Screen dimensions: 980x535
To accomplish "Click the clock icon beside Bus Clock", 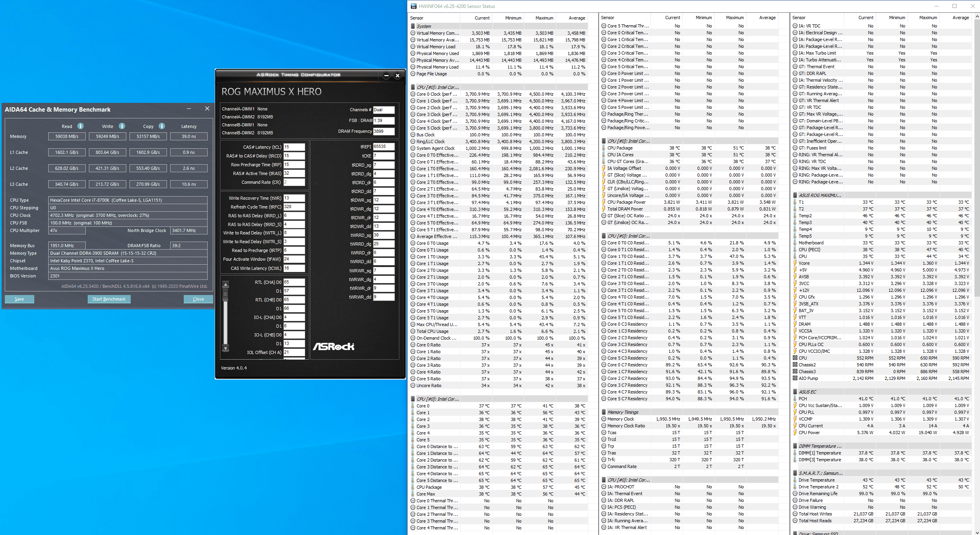I will pos(413,135).
